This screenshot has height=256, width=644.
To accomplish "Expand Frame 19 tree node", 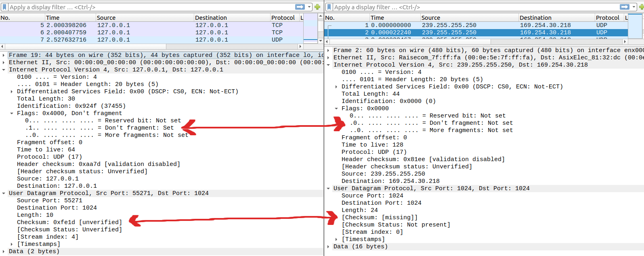I will 4,55.
